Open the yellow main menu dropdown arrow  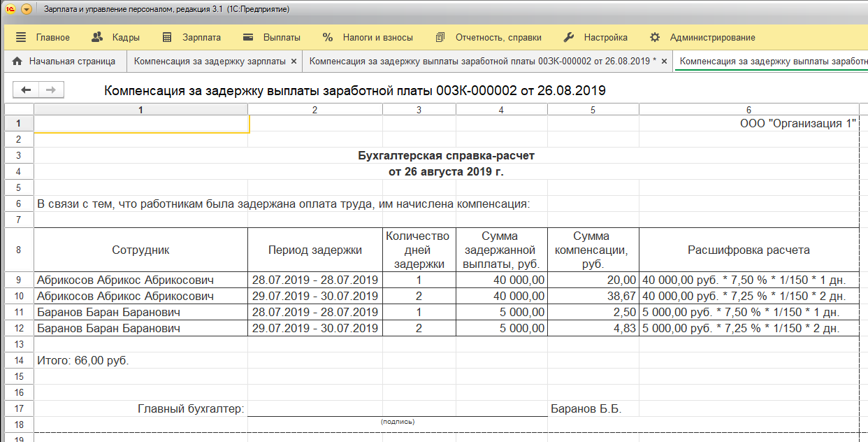(x=27, y=10)
